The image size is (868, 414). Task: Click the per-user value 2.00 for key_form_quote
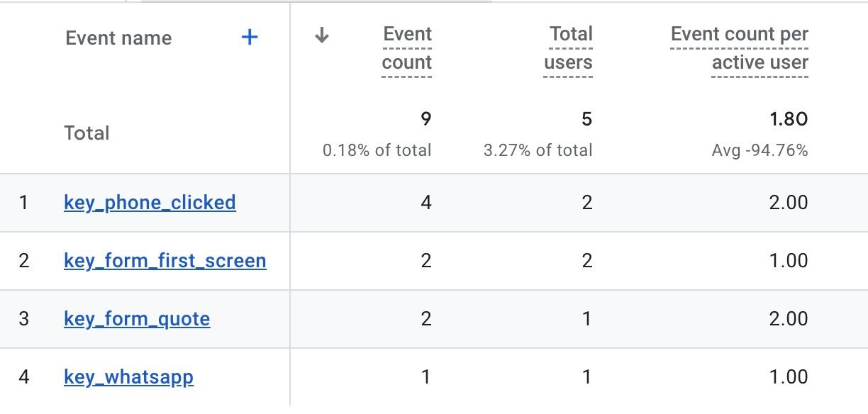tap(789, 319)
